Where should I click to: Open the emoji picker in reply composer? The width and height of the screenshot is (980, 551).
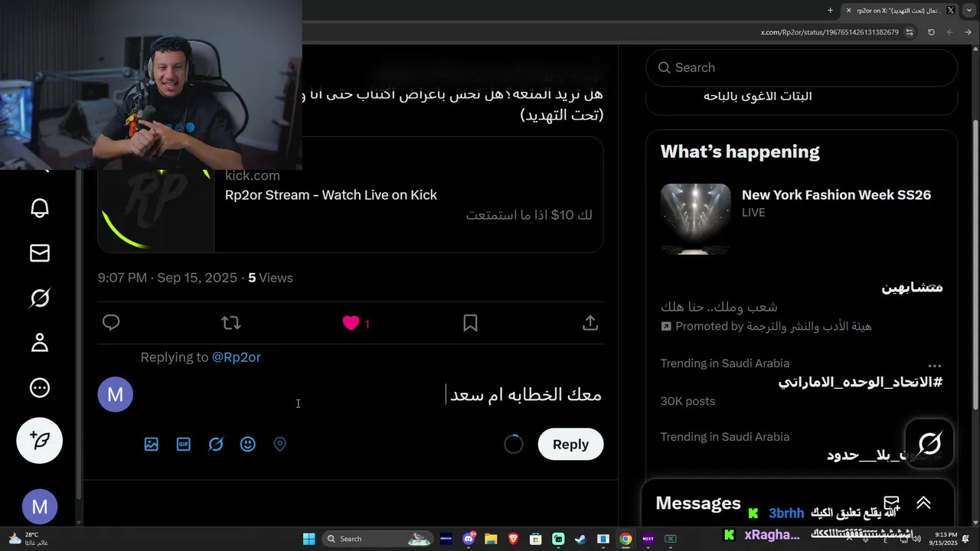coord(248,444)
